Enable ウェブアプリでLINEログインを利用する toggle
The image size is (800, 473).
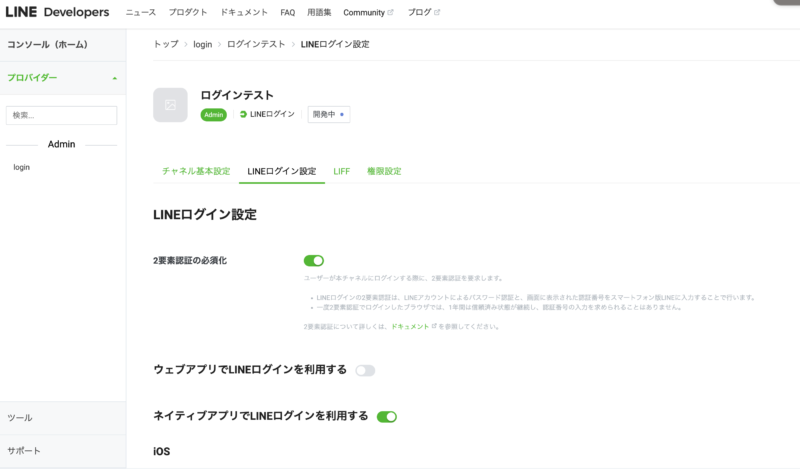pos(365,370)
